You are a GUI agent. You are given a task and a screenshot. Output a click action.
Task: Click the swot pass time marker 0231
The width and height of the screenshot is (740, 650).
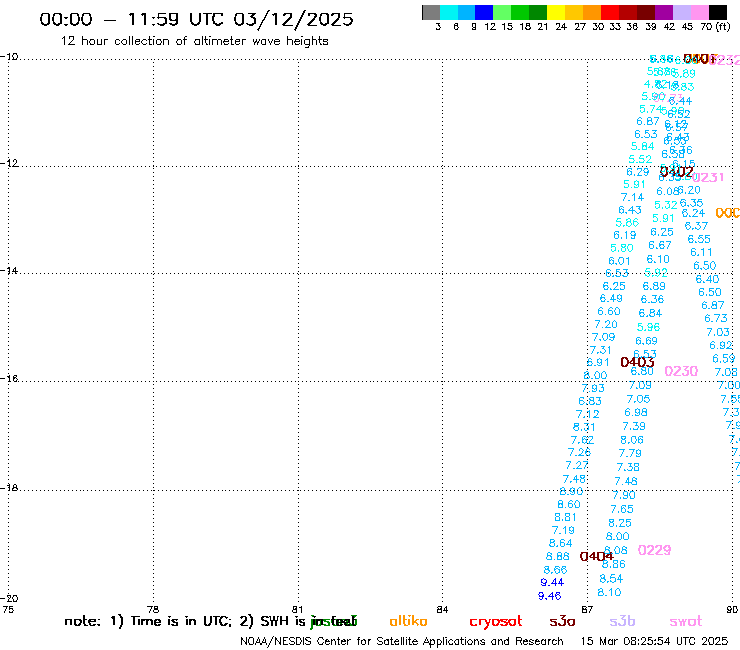[707, 177]
